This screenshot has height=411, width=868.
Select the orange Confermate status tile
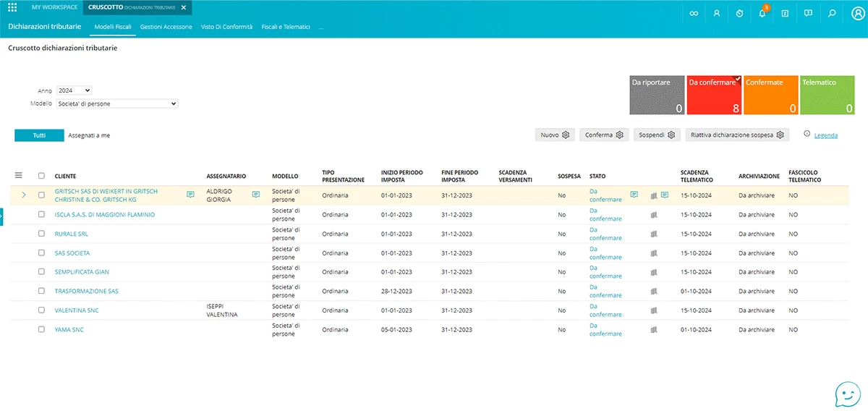[x=772, y=95]
